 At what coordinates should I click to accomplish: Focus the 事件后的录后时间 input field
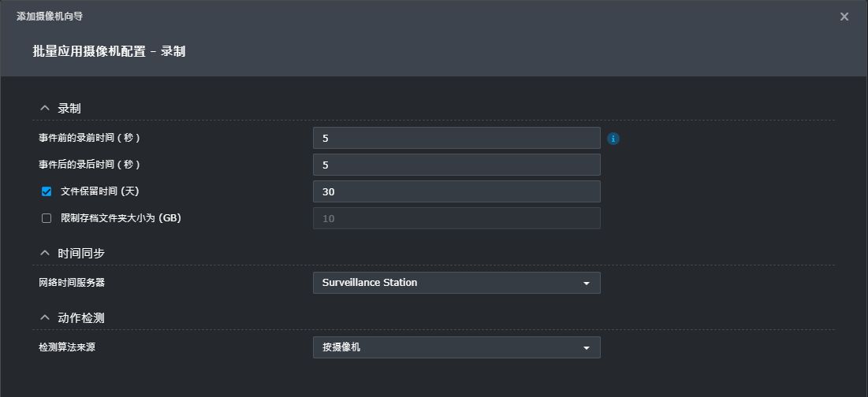[456, 165]
